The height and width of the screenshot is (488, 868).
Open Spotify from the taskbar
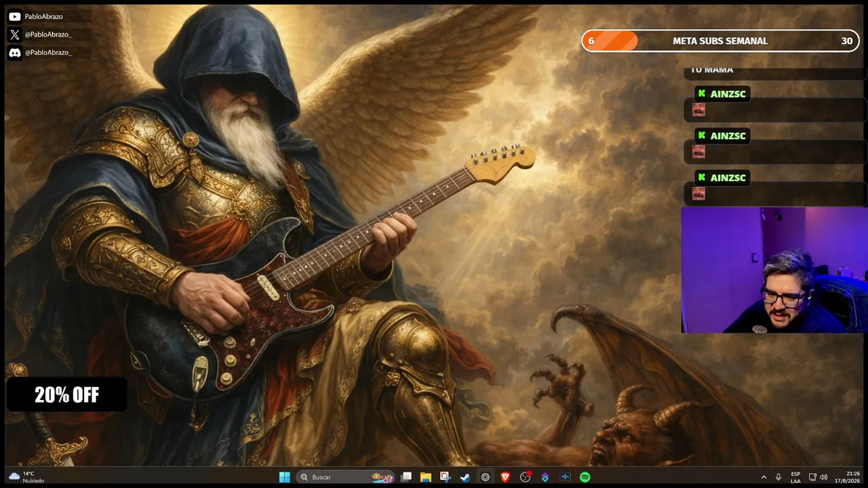coord(585,477)
